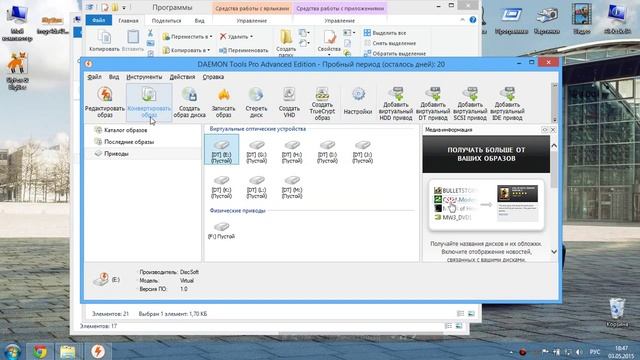
Task: Click the Start button on the taskbar
Action: [x=12, y=351]
